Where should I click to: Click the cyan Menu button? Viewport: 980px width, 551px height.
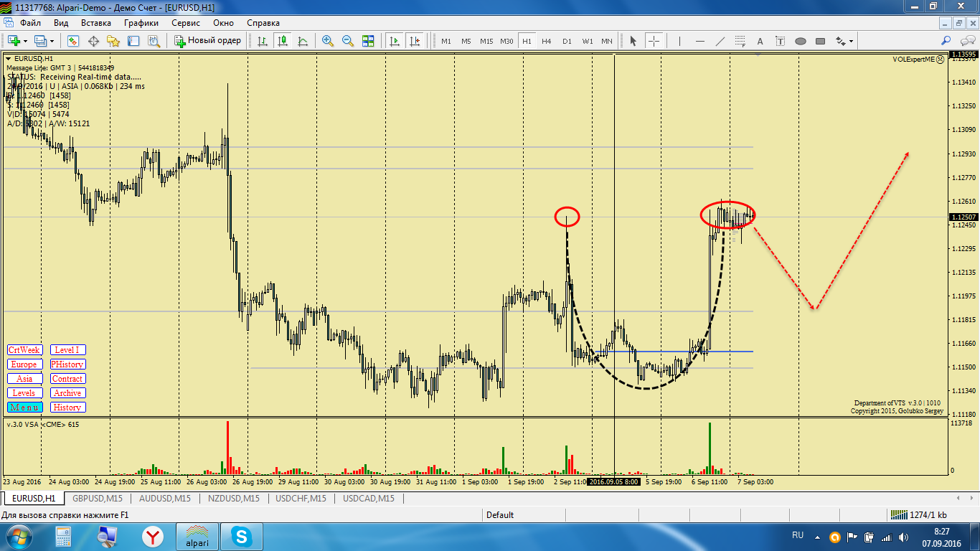[x=24, y=408]
